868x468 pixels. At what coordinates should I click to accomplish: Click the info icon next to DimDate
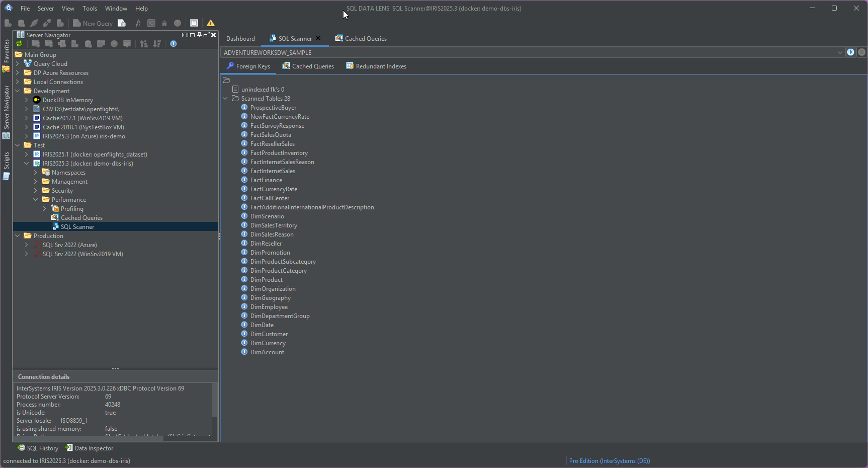tap(244, 325)
